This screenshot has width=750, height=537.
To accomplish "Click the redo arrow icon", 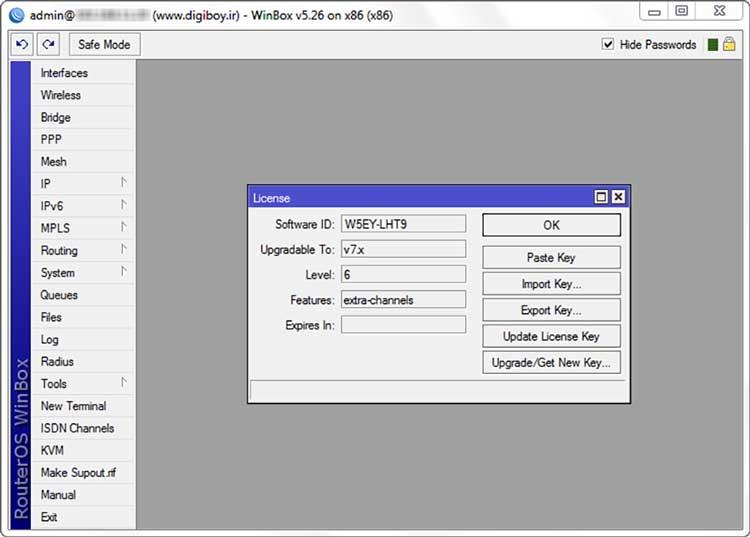I will coord(49,44).
